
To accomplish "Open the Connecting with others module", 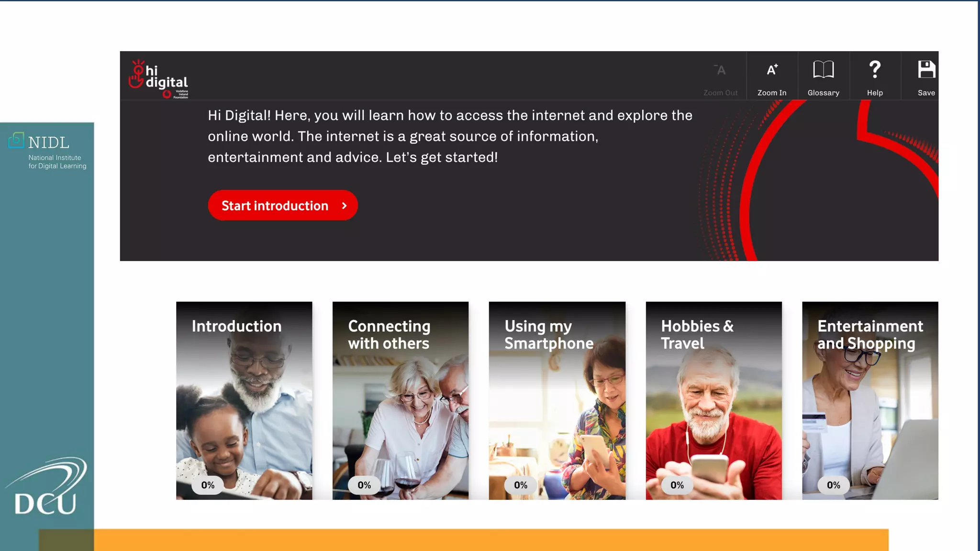I will pos(401,401).
